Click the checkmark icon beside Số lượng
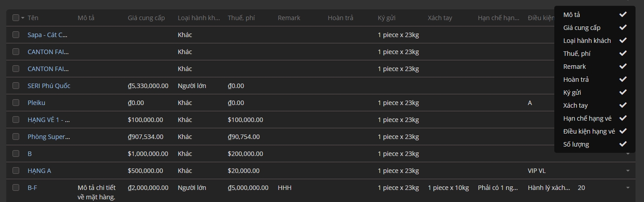The image size is (644, 202). pos(623,144)
